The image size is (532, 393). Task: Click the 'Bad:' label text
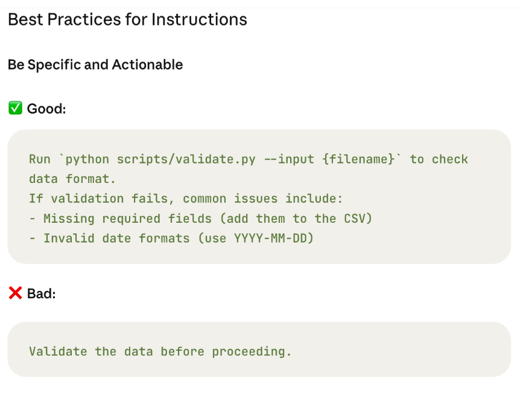pos(42,293)
